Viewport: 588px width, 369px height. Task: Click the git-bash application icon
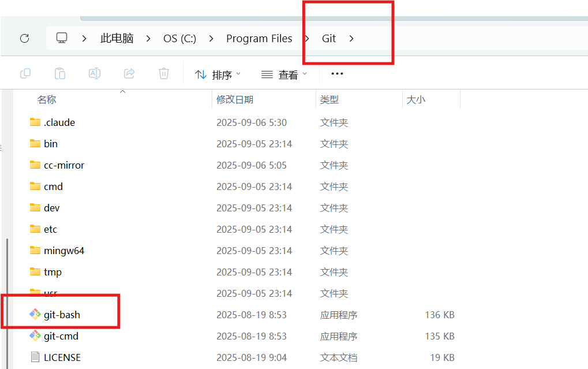click(x=35, y=314)
